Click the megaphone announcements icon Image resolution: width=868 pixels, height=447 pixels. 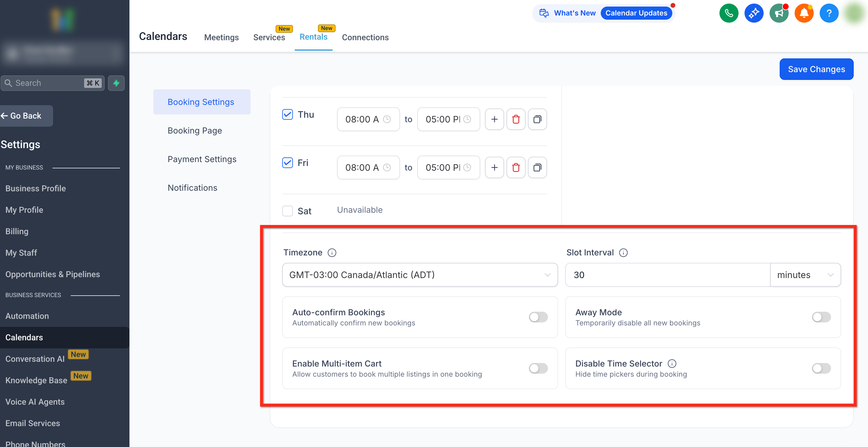pos(779,13)
